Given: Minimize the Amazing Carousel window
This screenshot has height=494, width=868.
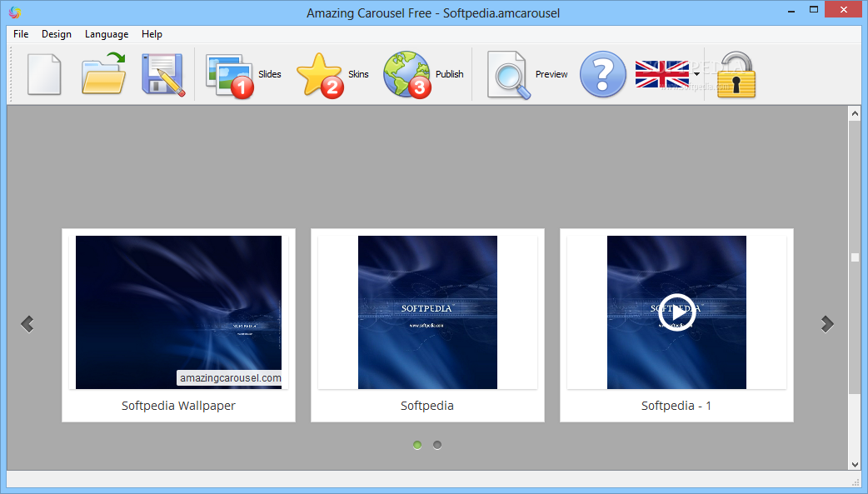Looking at the screenshot, I should [791, 10].
